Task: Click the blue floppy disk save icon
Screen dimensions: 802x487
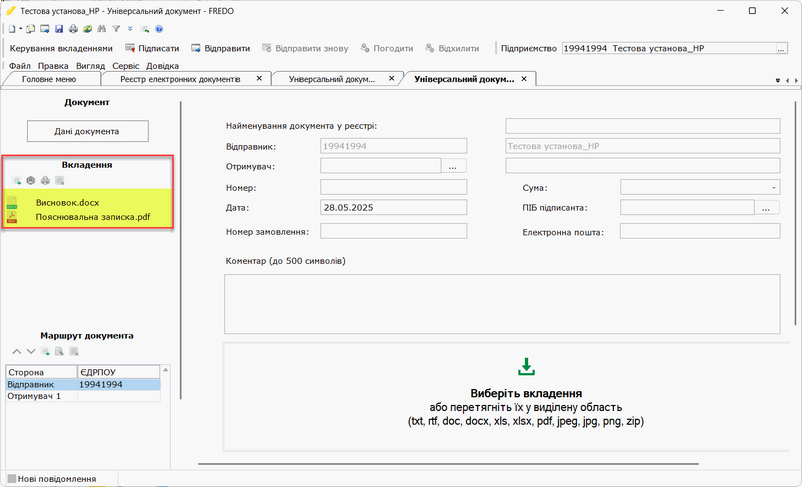Action: pos(59,29)
